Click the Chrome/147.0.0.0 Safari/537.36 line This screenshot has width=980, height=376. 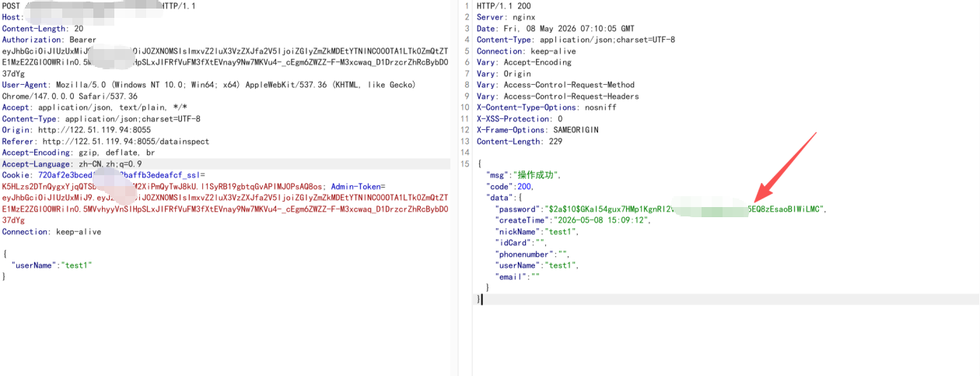(70, 97)
